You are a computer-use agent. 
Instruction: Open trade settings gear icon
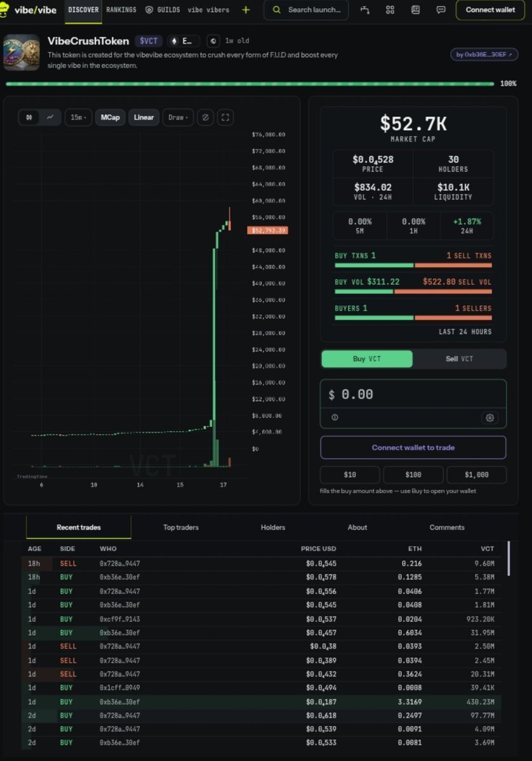(489, 418)
